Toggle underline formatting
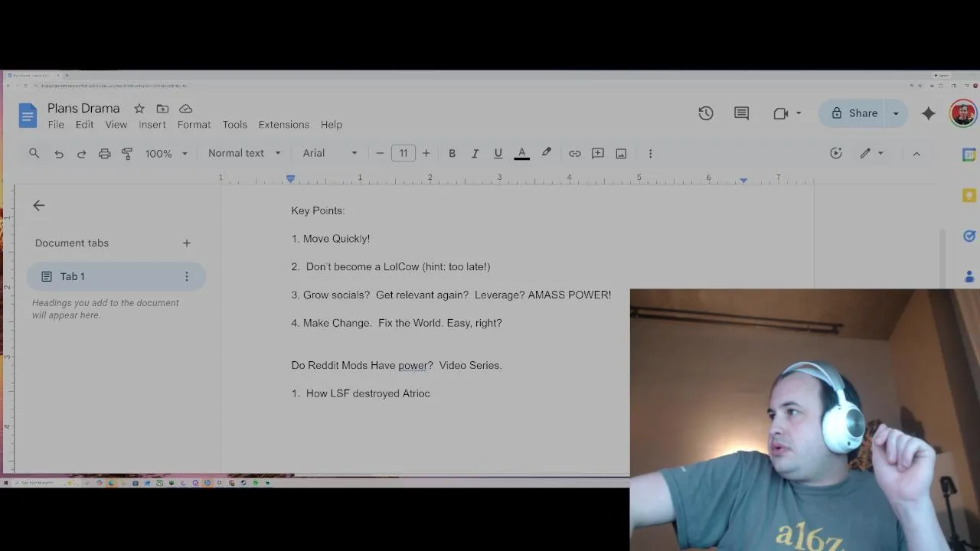Viewport: 980px width, 551px height. [x=498, y=153]
